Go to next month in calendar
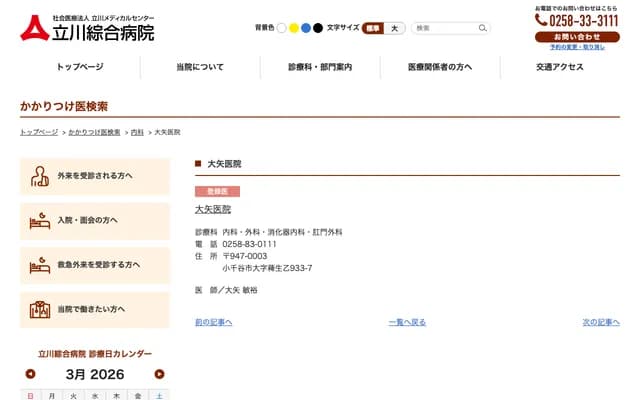The image size is (640, 400). tap(159, 374)
